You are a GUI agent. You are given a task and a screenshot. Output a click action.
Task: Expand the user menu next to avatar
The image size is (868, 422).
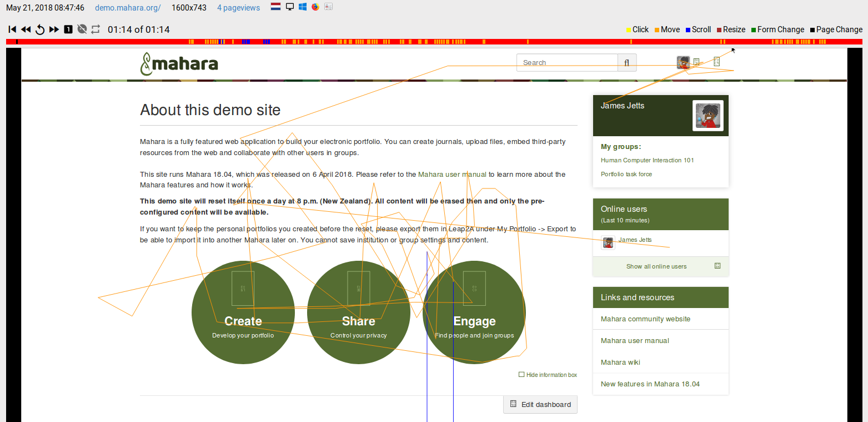pos(696,62)
